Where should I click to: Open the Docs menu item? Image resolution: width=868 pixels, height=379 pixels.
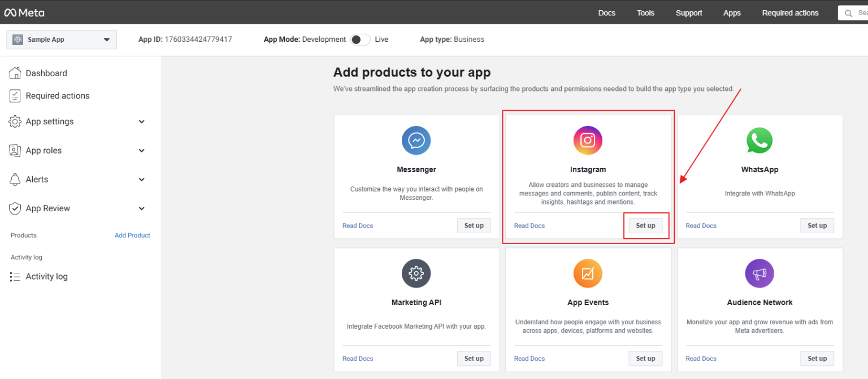pyautogui.click(x=606, y=12)
